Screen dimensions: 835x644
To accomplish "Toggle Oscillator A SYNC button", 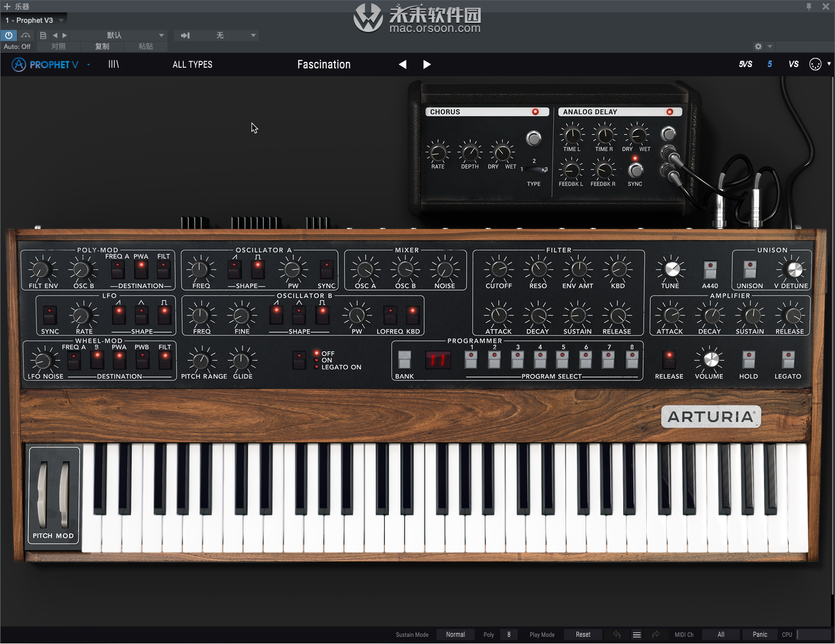I will tap(327, 270).
